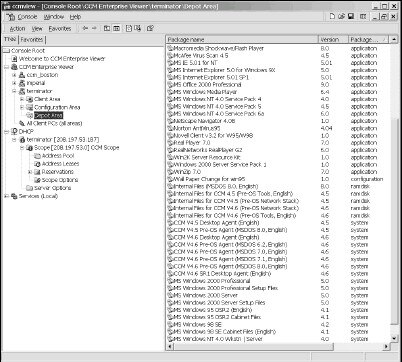The height and width of the screenshot is (362, 402).
Task: Click the Save console floppy icon
Action: (351, 16)
